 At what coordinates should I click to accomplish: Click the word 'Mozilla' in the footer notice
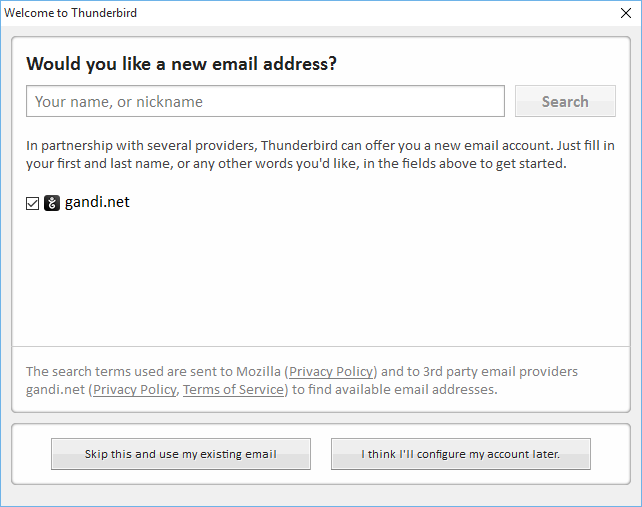[x=258, y=371]
